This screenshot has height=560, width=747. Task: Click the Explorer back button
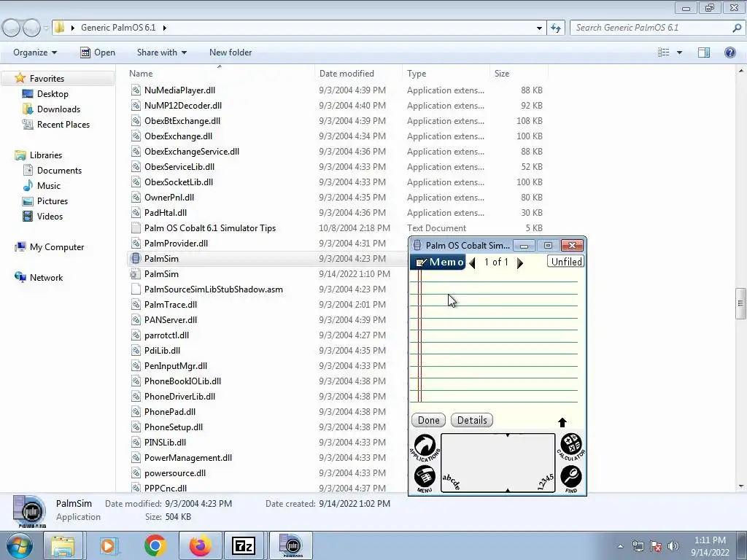click(12, 28)
